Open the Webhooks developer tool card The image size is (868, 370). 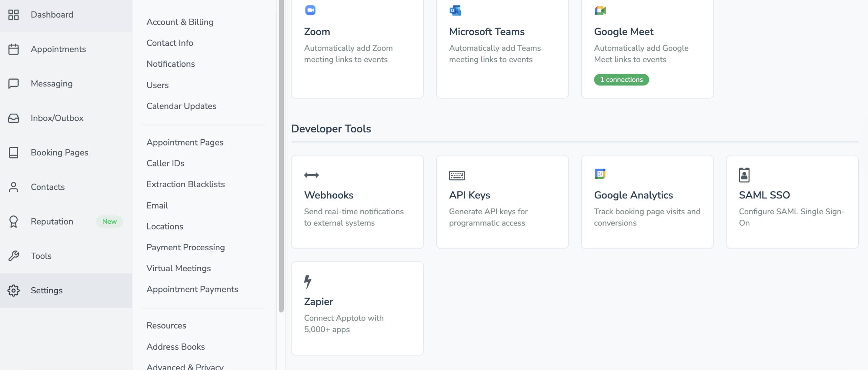click(x=357, y=202)
